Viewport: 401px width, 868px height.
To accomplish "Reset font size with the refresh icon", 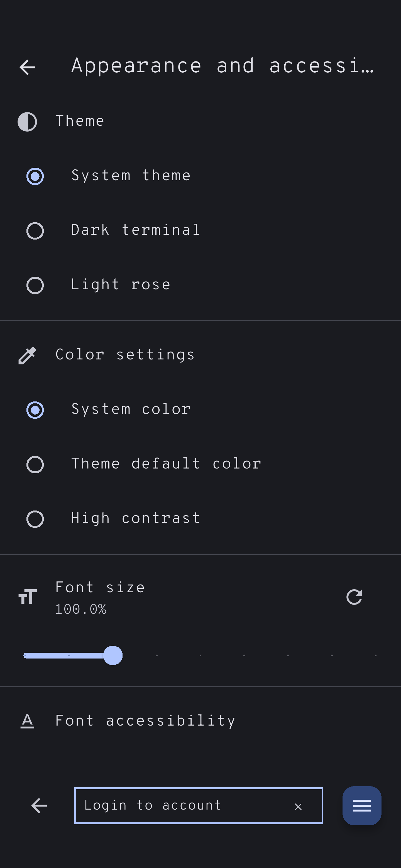I will pos(354,597).
